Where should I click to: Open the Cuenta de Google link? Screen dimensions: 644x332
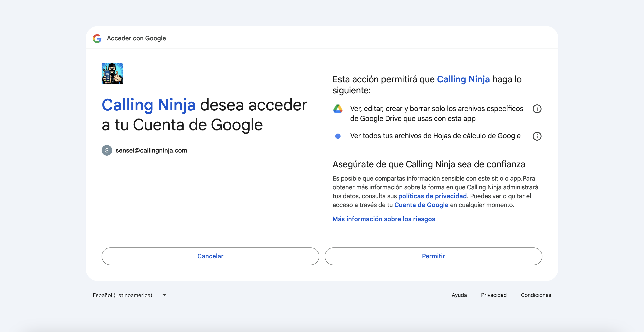(x=421, y=205)
